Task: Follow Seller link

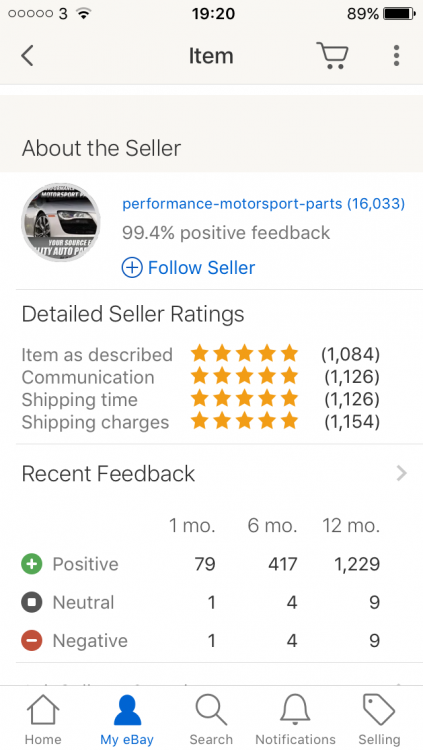Action: click(201, 267)
